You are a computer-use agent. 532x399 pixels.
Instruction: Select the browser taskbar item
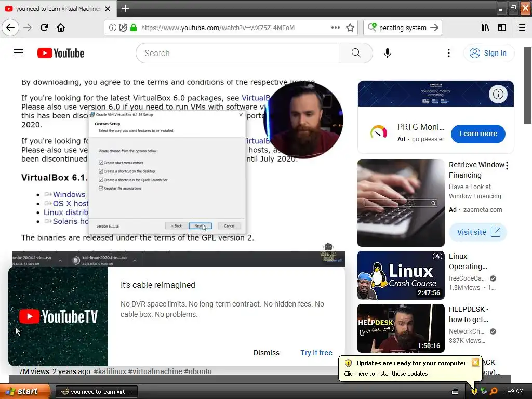pyautogui.click(x=96, y=392)
